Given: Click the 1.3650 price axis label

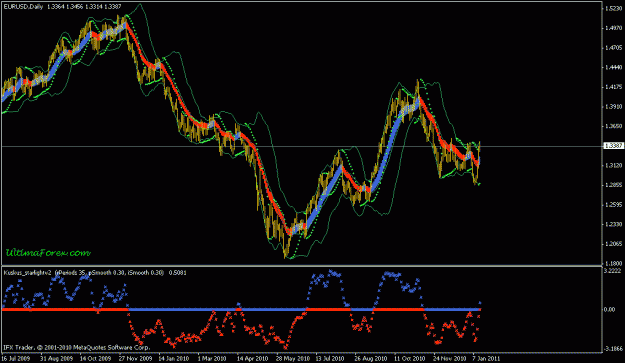Looking at the screenshot, I should pos(614,126).
